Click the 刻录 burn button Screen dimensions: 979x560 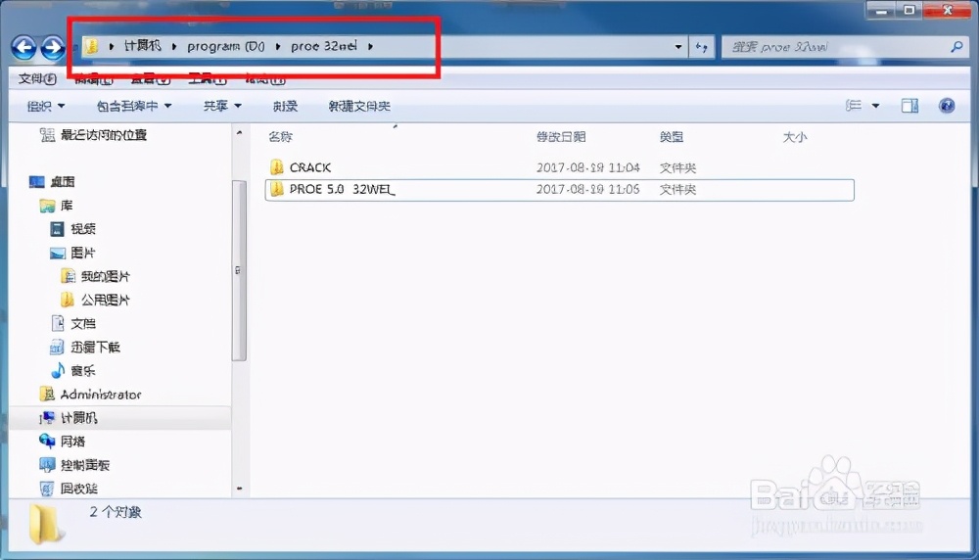coord(285,106)
